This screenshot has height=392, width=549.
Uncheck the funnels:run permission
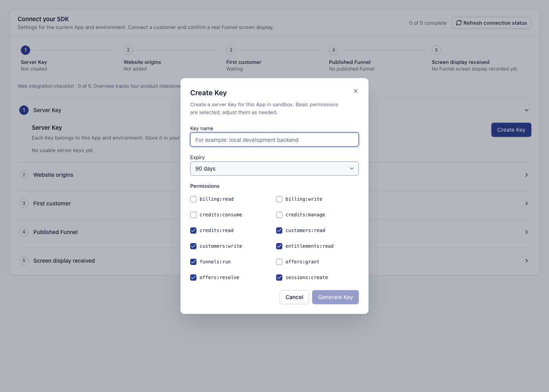(x=193, y=262)
